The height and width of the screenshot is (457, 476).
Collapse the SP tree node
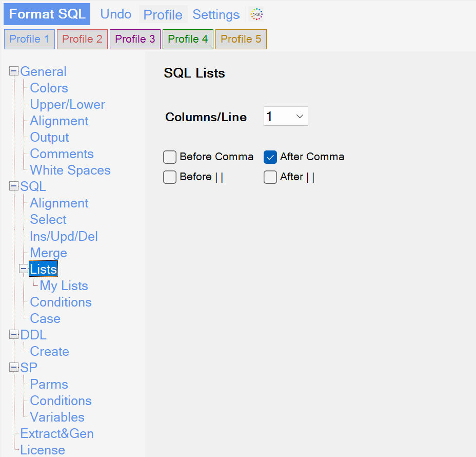pos(14,367)
